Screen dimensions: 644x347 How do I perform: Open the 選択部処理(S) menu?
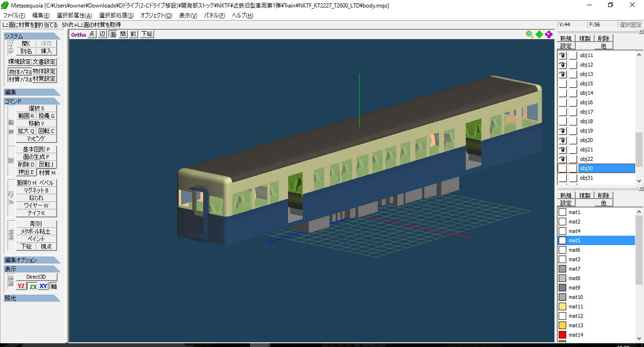tap(116, 16)
